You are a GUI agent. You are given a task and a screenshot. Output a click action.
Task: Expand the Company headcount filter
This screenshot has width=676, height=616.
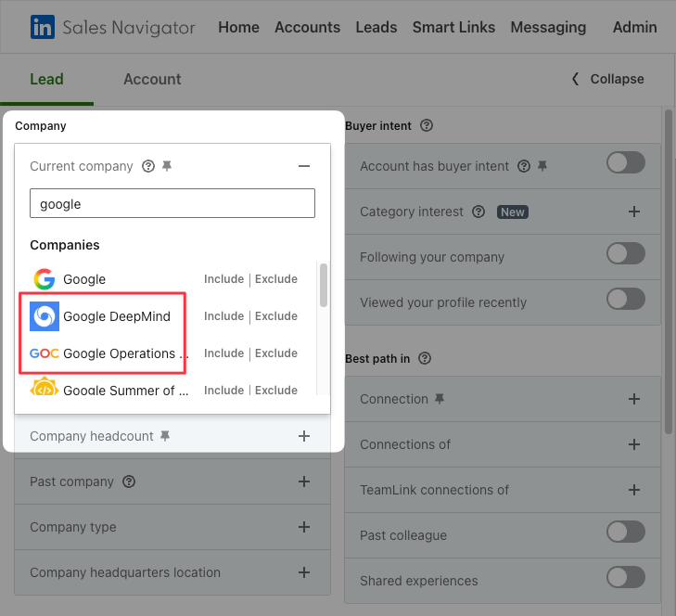click(304, 436)
